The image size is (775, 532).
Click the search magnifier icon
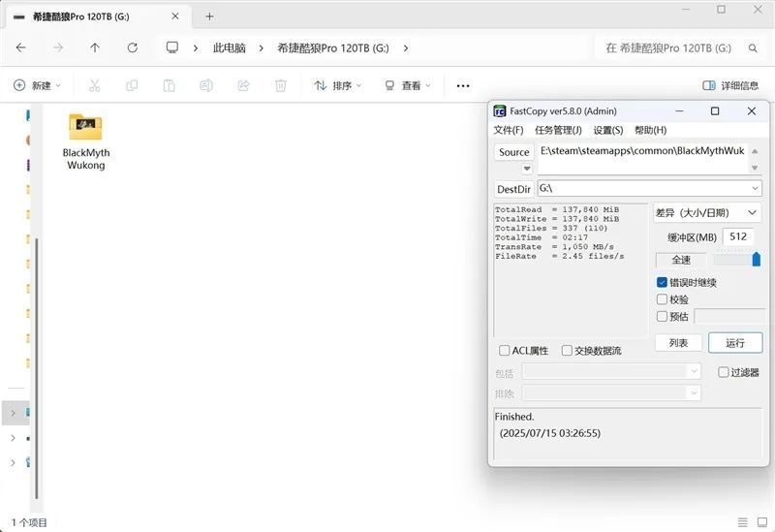tap(753, 47)
